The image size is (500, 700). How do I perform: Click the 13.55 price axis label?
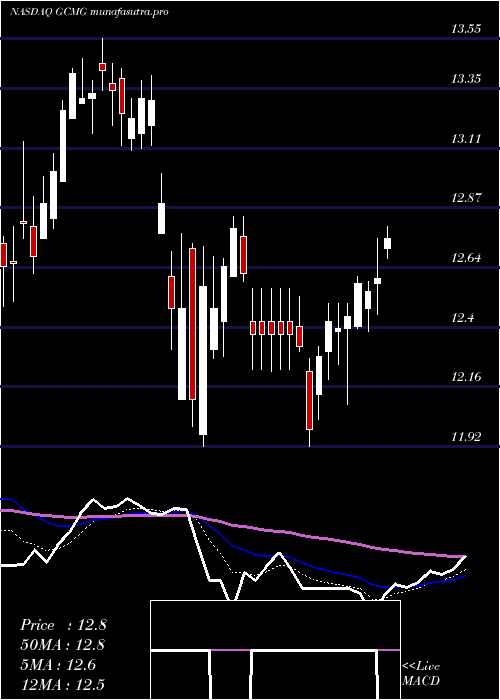[466, 29]
